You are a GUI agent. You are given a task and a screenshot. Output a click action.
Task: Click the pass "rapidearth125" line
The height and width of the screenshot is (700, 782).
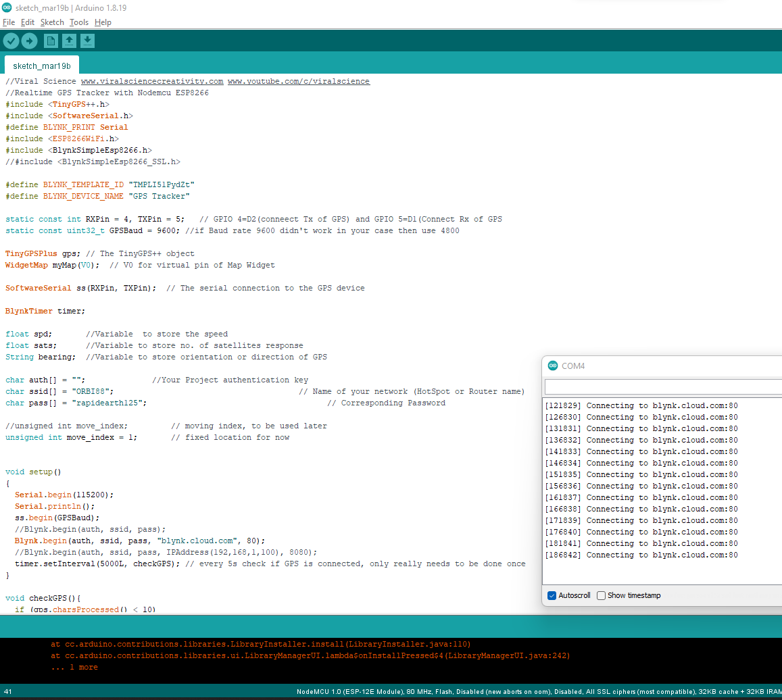(226, 403)
